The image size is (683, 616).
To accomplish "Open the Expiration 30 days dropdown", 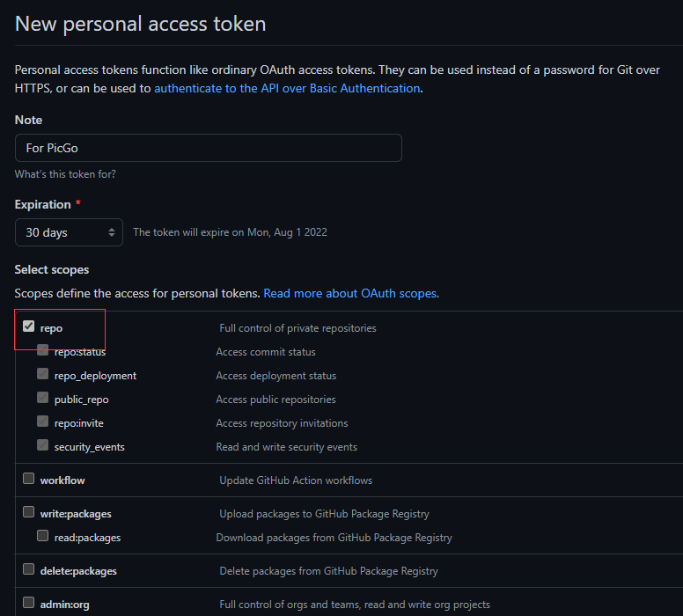I will (x=69, y=232).
